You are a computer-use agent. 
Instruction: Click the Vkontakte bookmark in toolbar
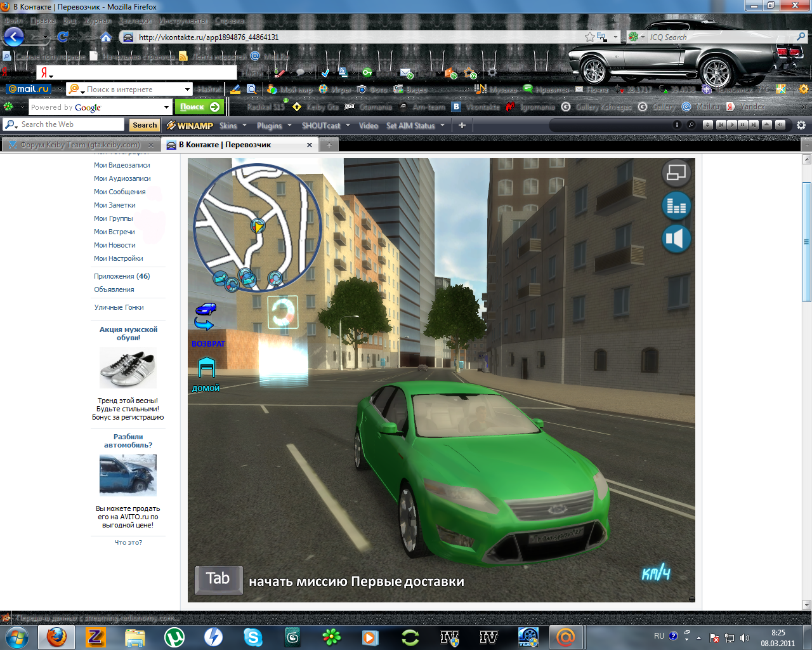pos(477,107)
